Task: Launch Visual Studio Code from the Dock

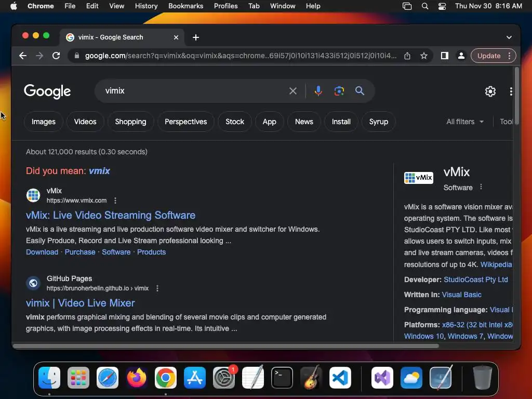Action: [340, 378]
